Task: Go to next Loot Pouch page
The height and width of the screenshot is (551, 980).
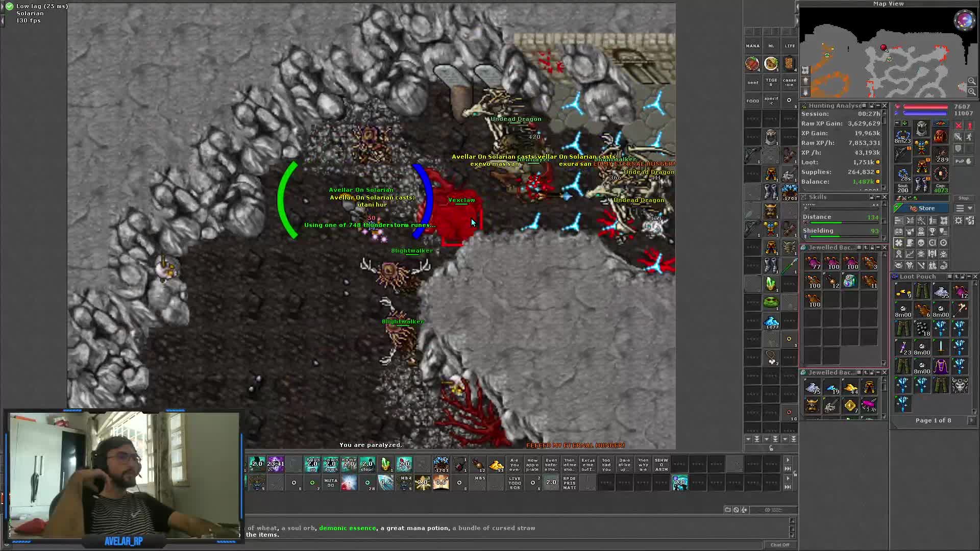Action: point(971,420)
